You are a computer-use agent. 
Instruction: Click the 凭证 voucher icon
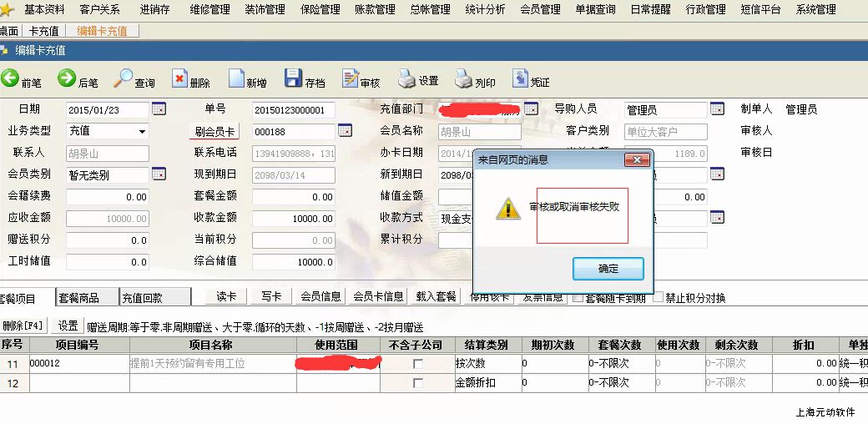520,79
